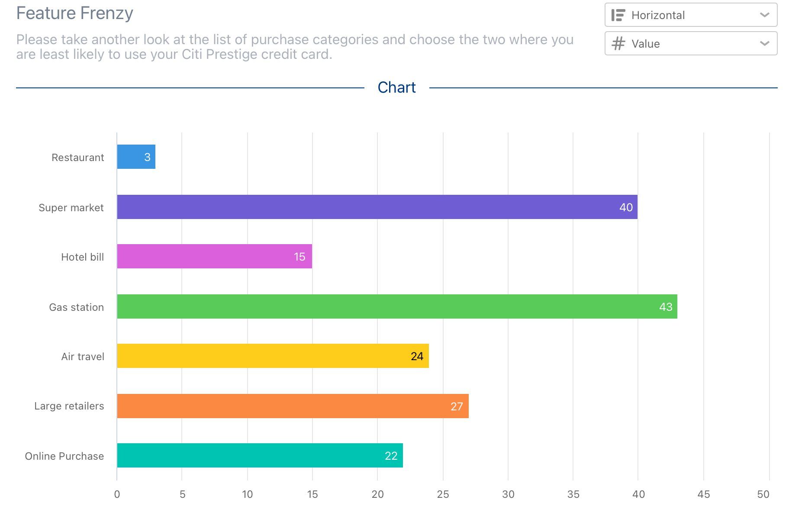
Task: Click the Chart section heading
Action: coord(396,87)
